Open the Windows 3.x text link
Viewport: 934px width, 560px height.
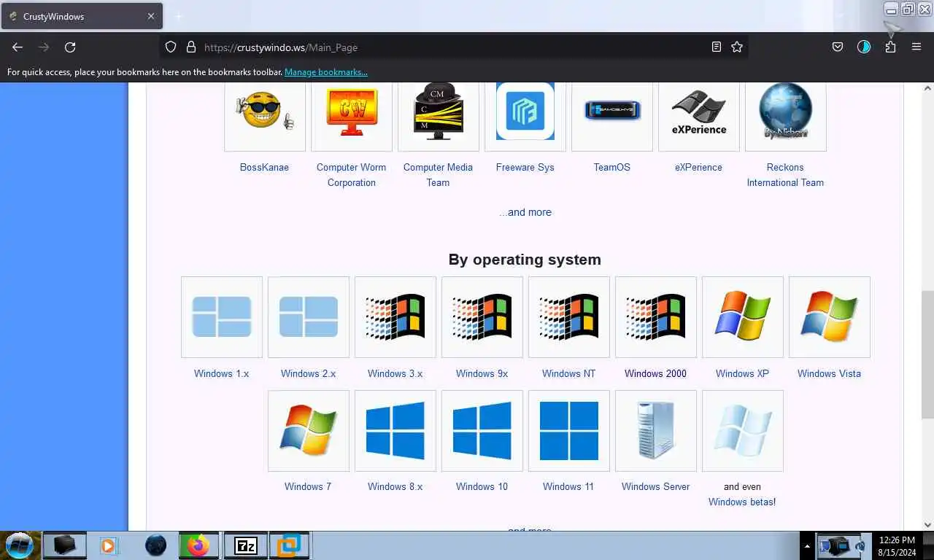click(395, 373)
